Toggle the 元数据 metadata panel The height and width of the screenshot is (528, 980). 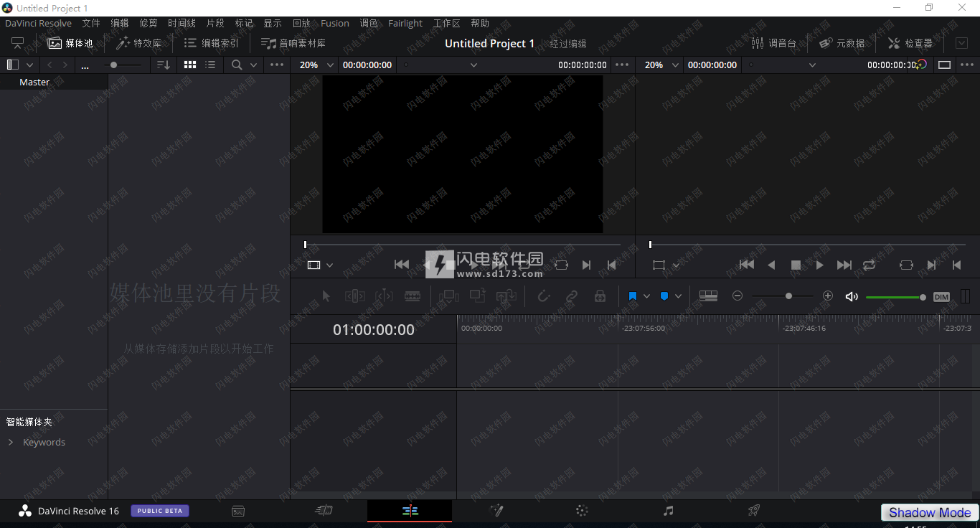[842, 43]
